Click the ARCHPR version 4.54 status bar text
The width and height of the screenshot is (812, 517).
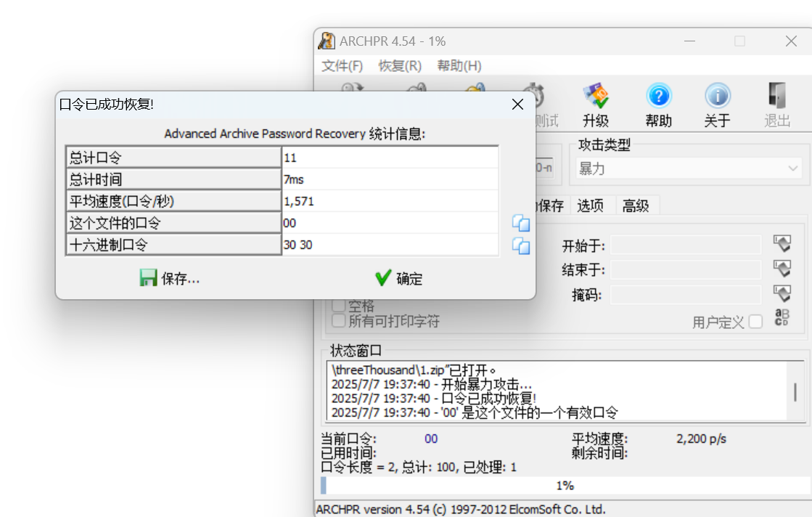point(461,509)
